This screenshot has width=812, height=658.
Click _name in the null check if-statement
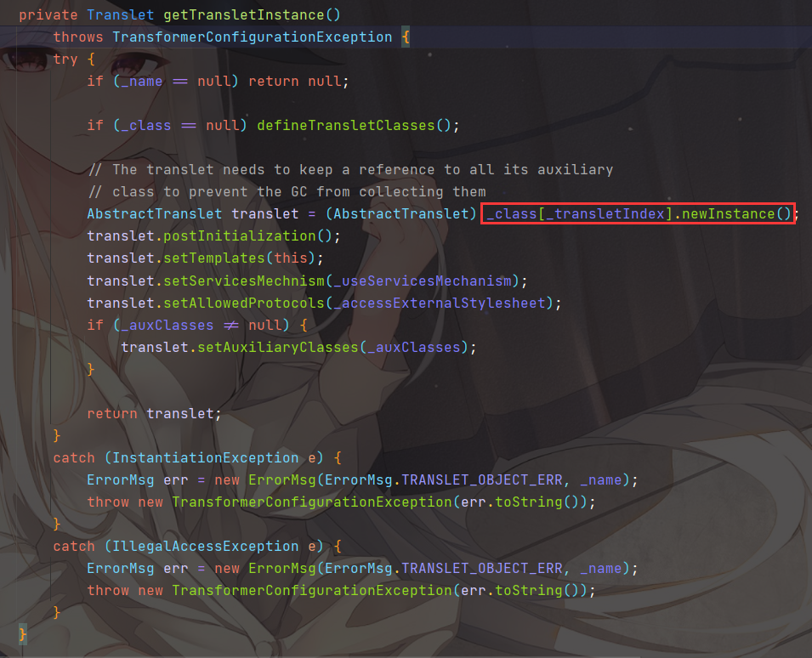141,82
